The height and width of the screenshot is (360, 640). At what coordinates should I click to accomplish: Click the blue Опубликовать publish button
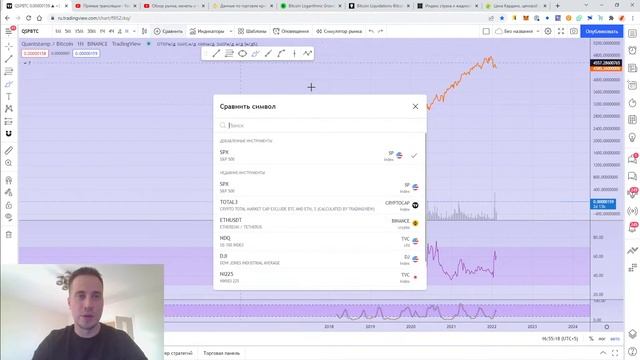(x=602, y=31)
